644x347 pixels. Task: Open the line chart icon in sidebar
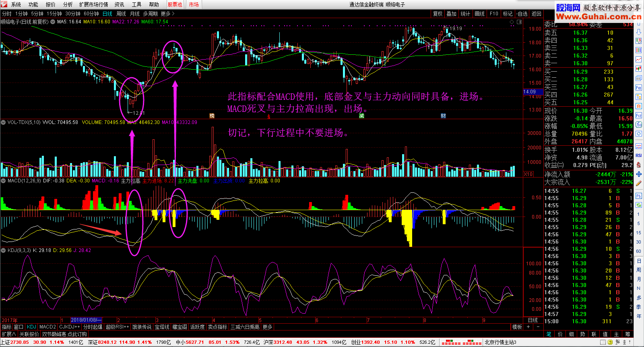click(x=639, y=60)
